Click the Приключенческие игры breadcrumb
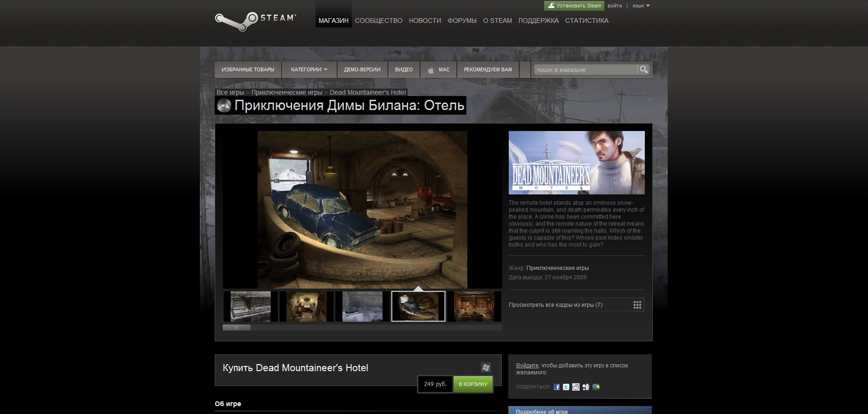 click(287, 92)
